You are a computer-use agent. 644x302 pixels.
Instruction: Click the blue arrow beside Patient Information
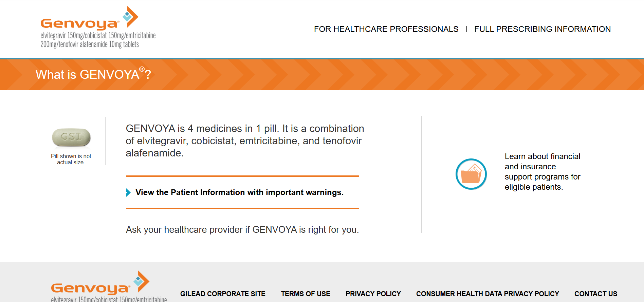point(128,192)
